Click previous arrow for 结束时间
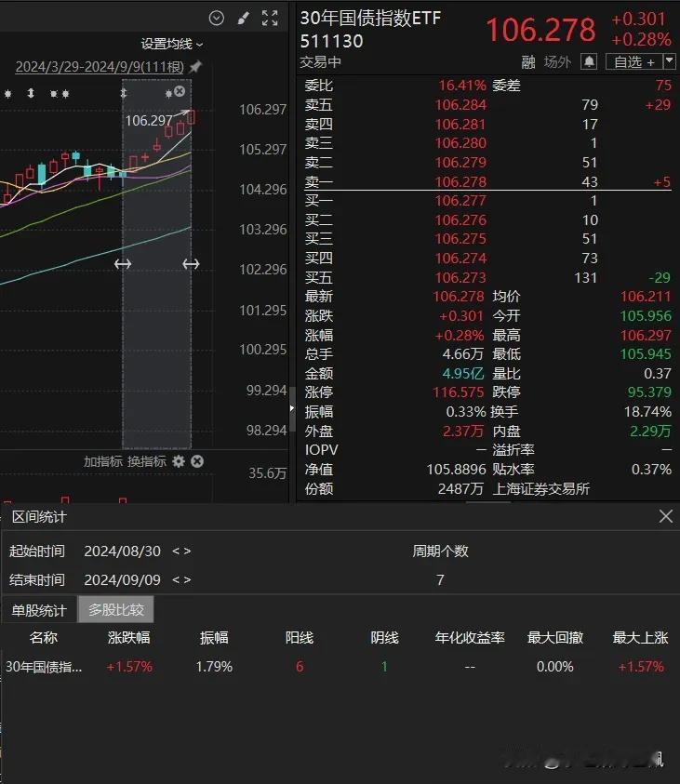The image size is (680, 784). click(176, 580)
